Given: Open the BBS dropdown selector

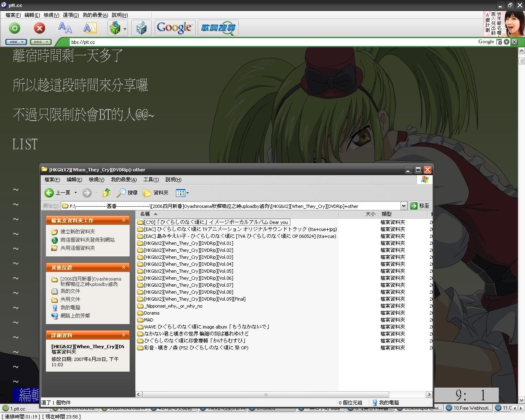Looking at the screenshot, I should click(x=40, y=42).
